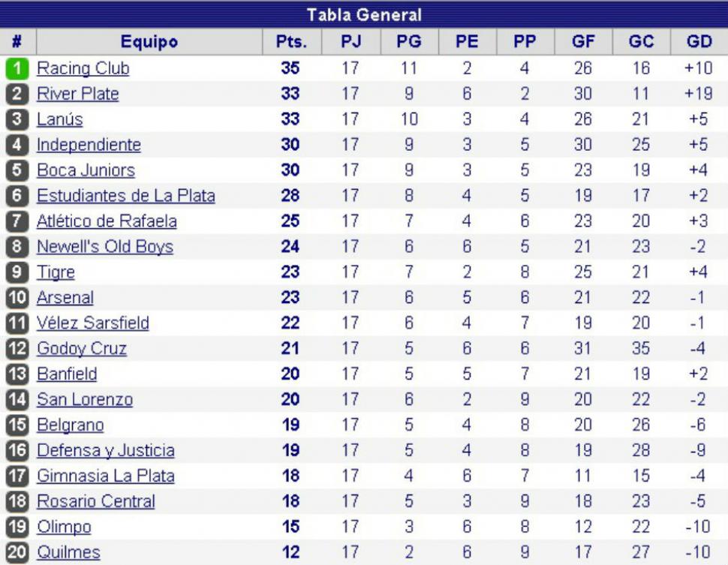728x565 pixels.
Task: Select the Boca Juniors link
Action: click(x=86, y=170)
